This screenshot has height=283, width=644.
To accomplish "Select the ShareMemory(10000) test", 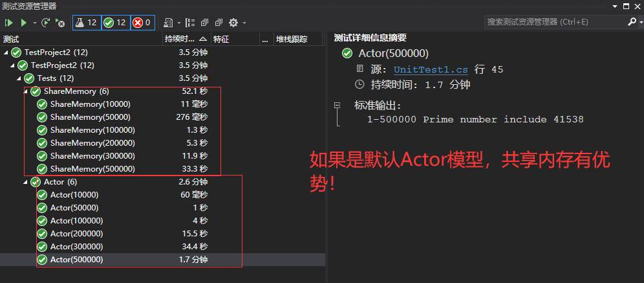I will tap(162, 104).
